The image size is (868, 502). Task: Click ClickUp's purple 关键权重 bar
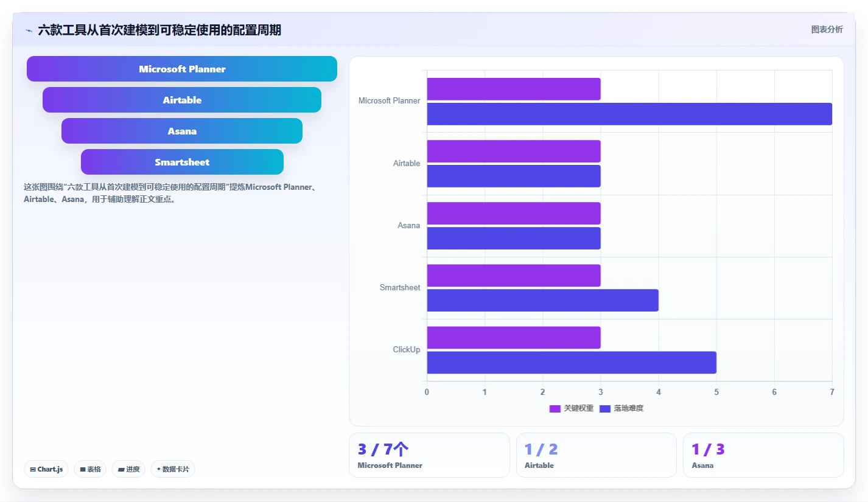pos(514,337)
